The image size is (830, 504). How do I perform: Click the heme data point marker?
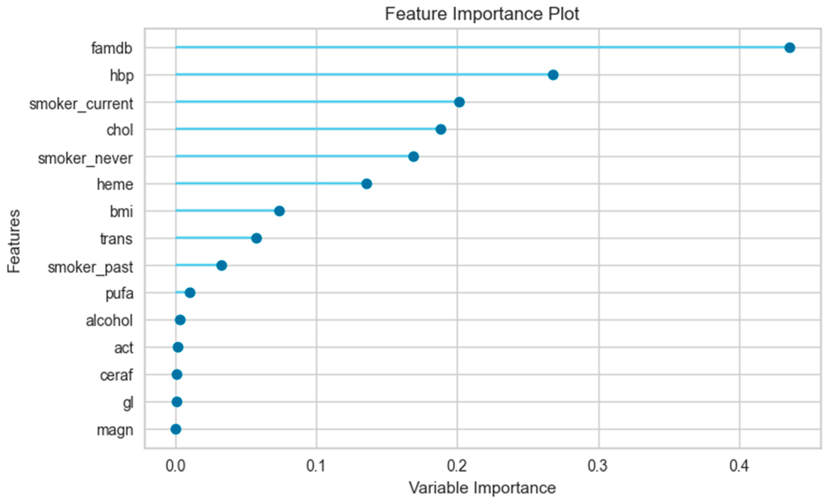366,184
